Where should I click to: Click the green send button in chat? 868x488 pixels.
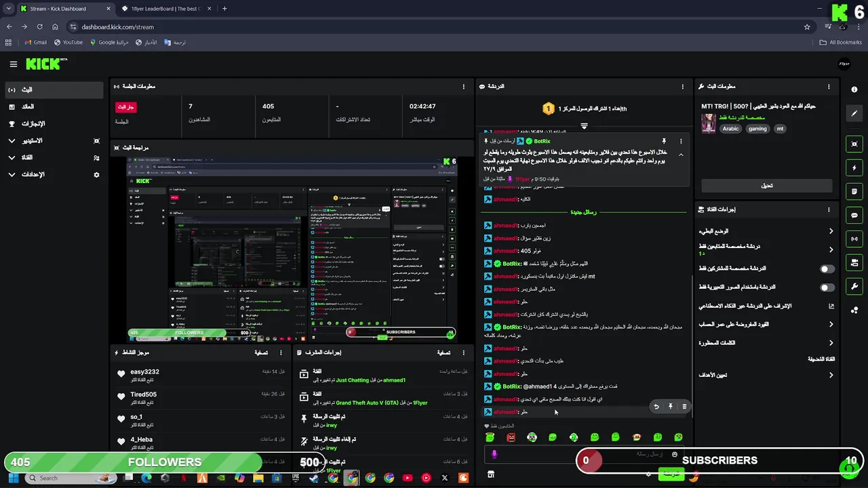[671, 474]
